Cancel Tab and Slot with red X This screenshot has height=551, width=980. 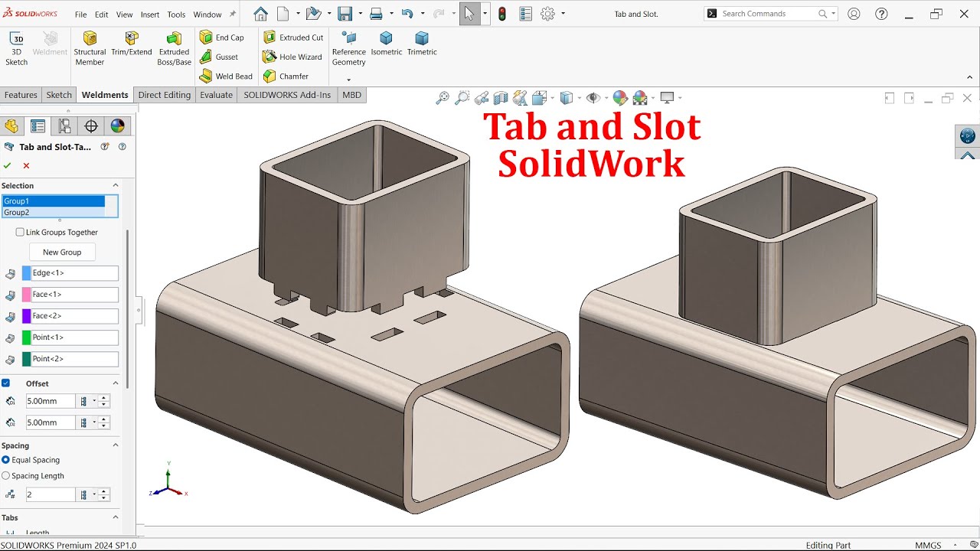pyautogui.click(x=26, y=165)
